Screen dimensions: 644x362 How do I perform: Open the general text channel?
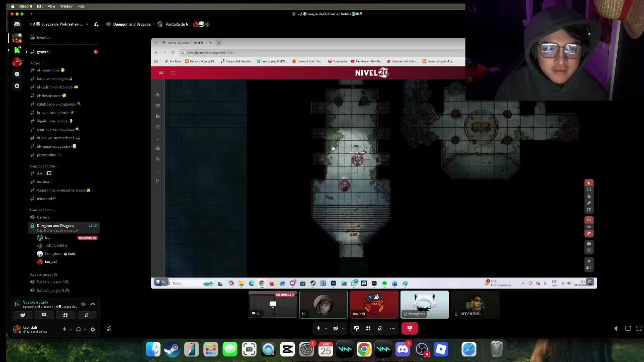click(x=64, y=52)
